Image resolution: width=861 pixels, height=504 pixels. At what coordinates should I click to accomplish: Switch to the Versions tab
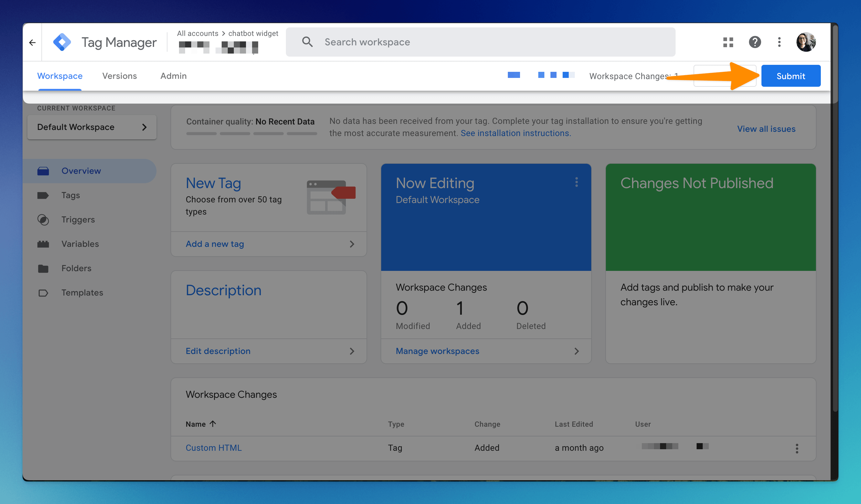[x=119, y=76]
